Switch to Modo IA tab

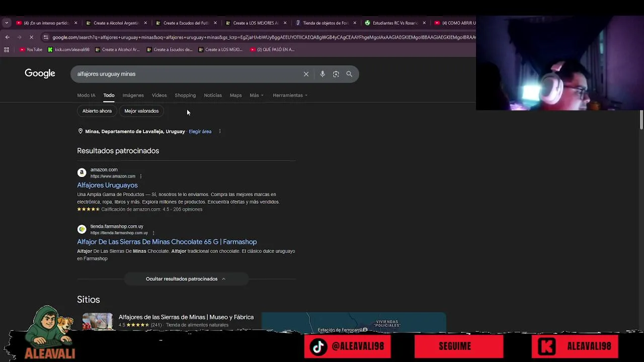coord(86,95)
